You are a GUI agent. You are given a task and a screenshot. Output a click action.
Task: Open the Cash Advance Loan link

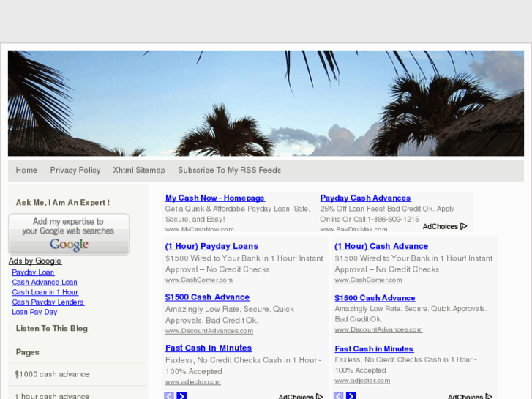click(45, 282)
